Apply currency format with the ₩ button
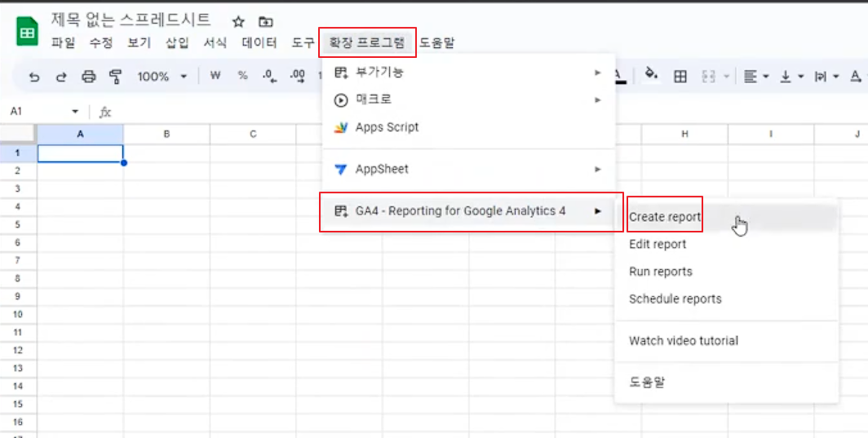Screen dimensions: 868x438 pyautogui.click(x=215, y=76)
